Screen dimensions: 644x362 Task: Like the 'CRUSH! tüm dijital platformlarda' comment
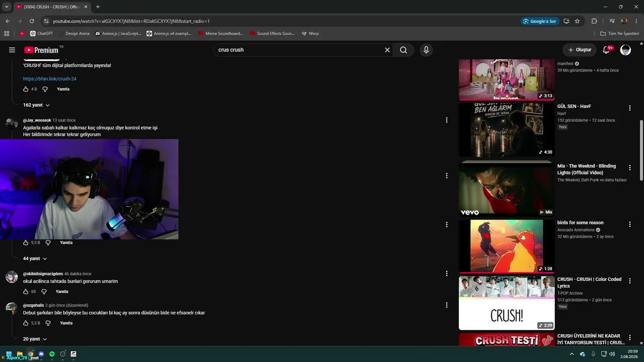(26, 89)
